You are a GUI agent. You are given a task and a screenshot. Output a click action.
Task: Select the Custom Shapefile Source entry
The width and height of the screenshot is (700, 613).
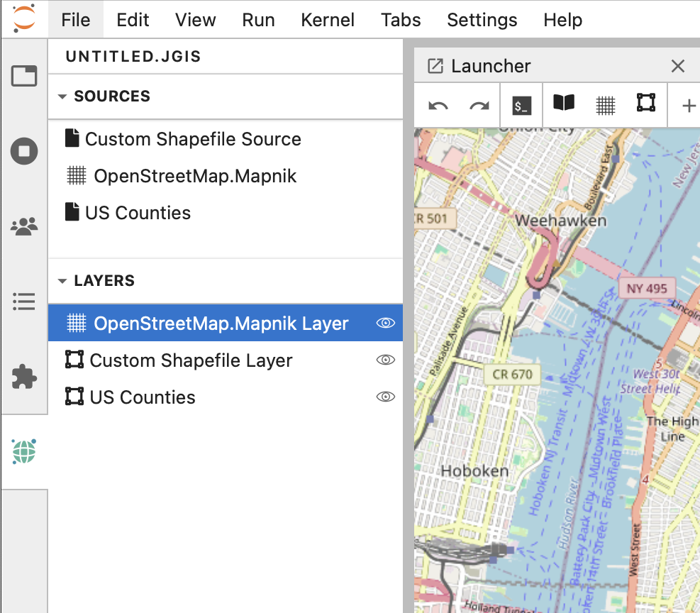click(192, 139)
